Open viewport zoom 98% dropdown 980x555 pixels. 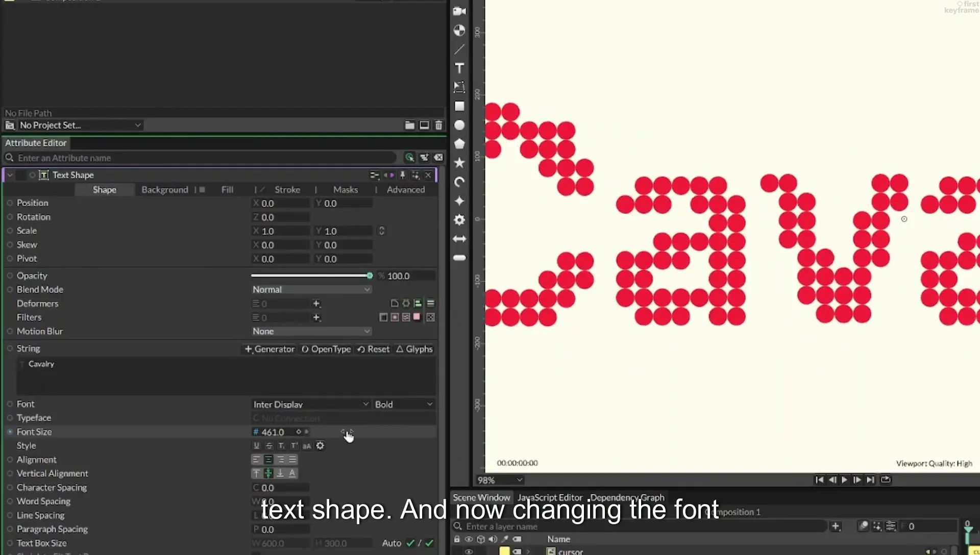500,480
